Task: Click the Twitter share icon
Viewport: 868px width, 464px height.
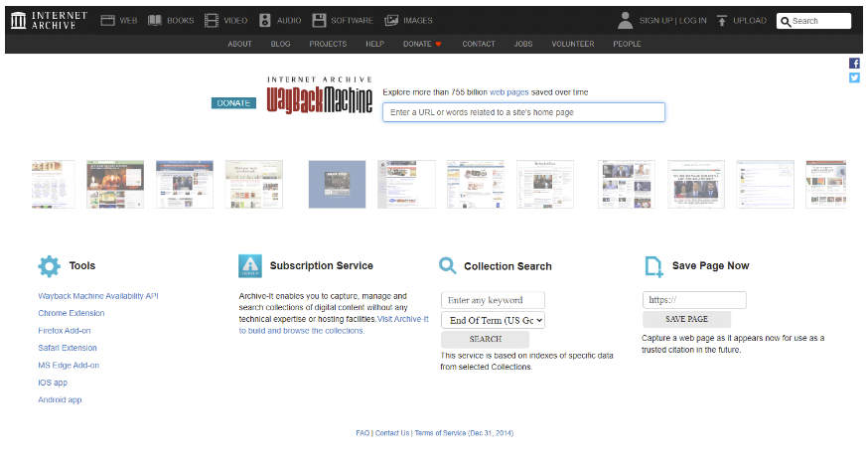Action: click(x=854, y=77)
